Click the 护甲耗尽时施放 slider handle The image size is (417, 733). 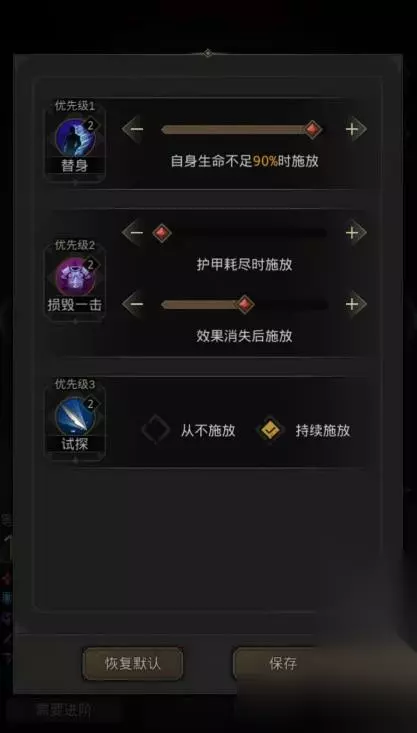162,232
